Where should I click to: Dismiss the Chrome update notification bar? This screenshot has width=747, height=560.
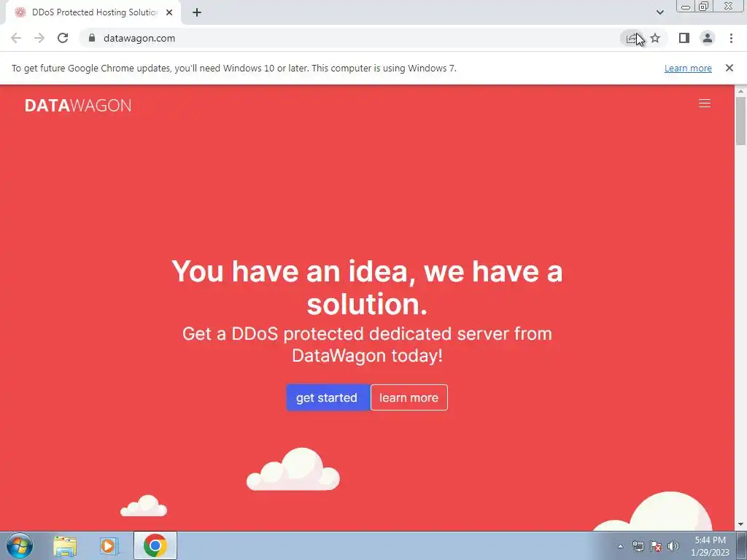[x=729, y=68]
